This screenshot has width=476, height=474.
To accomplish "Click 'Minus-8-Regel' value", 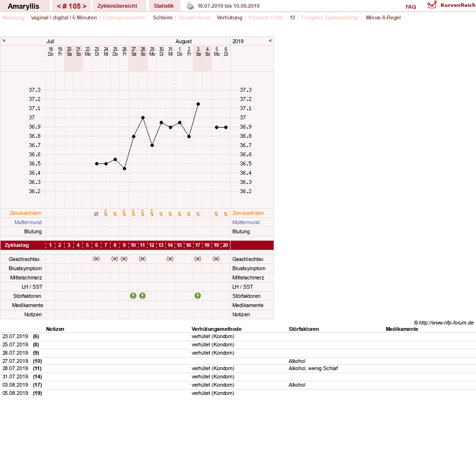I will click(x=383, y=17).
